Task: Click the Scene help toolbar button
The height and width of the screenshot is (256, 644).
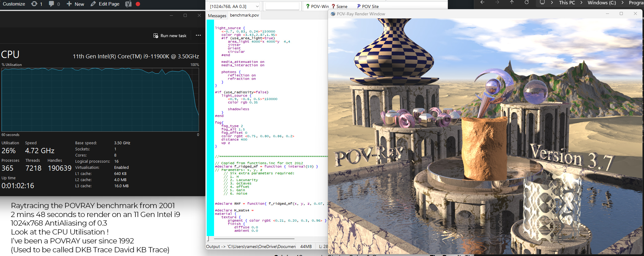Action: pos(339,6)
